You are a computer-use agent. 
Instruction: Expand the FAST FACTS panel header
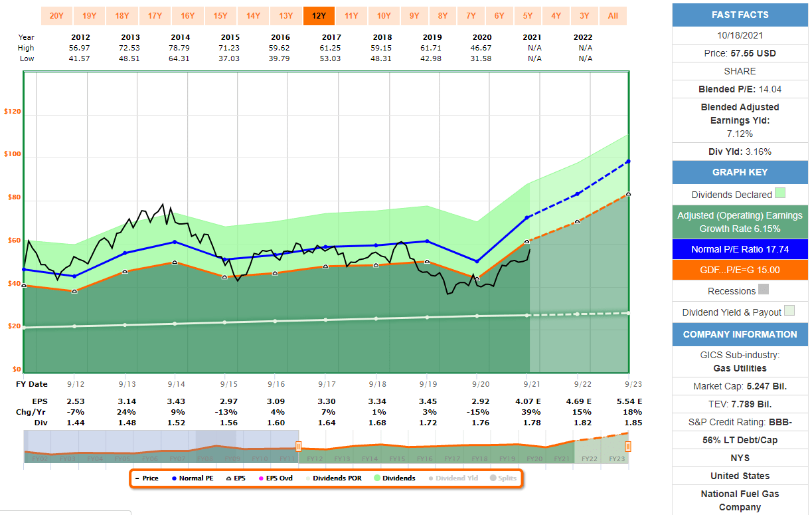[740, 14]
